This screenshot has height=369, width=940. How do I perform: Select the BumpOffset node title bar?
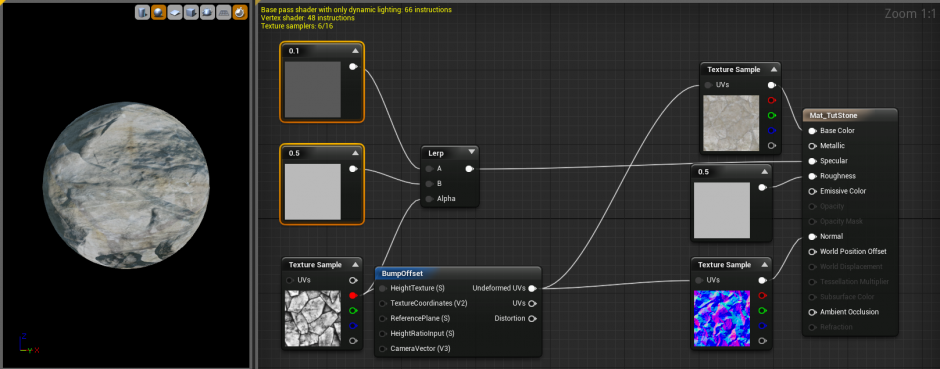457,273
